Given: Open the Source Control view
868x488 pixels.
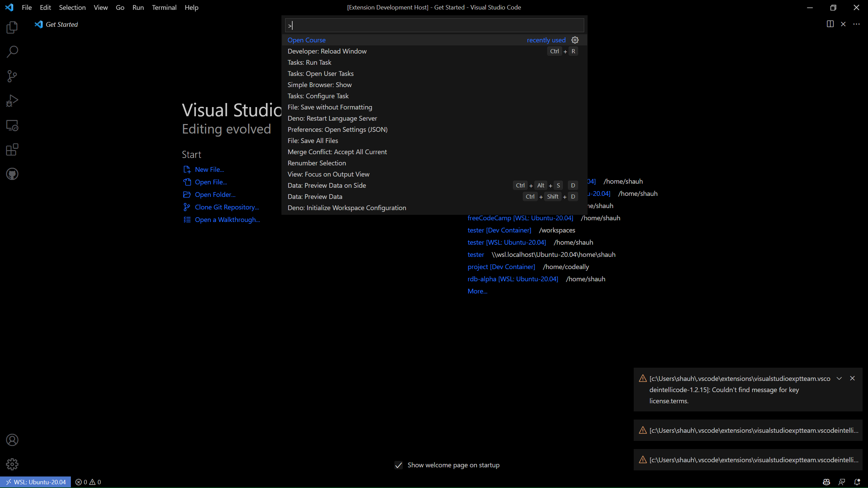Looking at the screenshot, I should (x=12, y=76).
